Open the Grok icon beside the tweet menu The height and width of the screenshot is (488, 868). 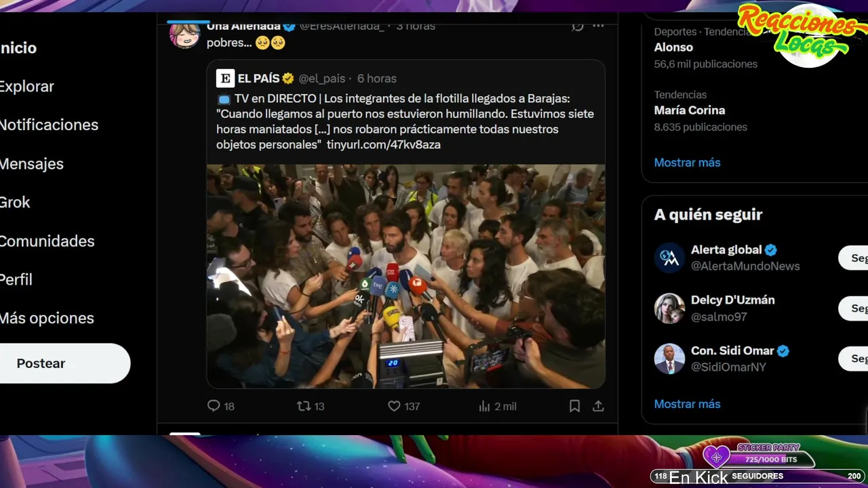(577, 26)
